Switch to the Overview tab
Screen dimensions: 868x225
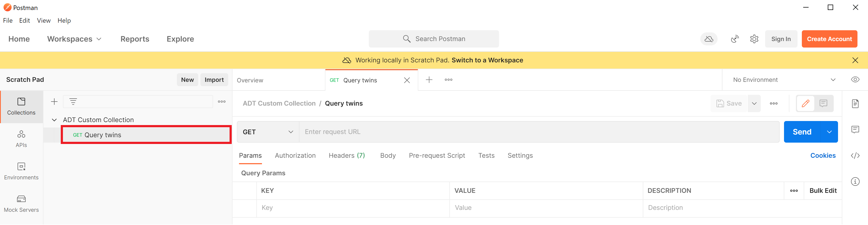[250, 80]
